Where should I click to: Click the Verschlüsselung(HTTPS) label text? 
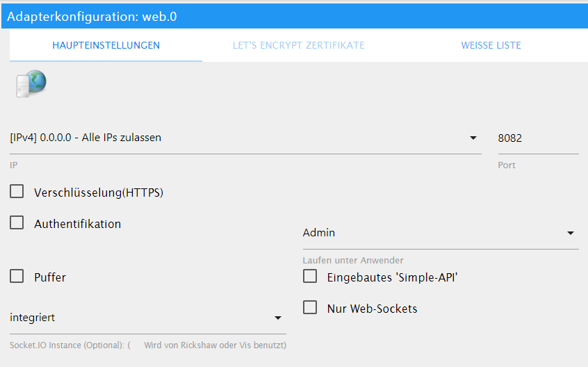[x=99, y=193]
